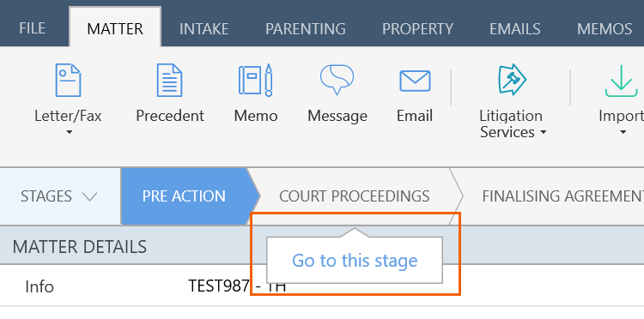Go to the EMAILS tab
The width and height of the screenshot is (644, 319).
514,28
